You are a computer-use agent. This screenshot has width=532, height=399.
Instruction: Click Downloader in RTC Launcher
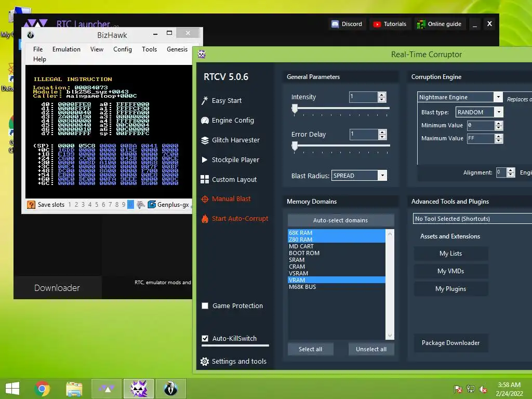tap(57, 288)
